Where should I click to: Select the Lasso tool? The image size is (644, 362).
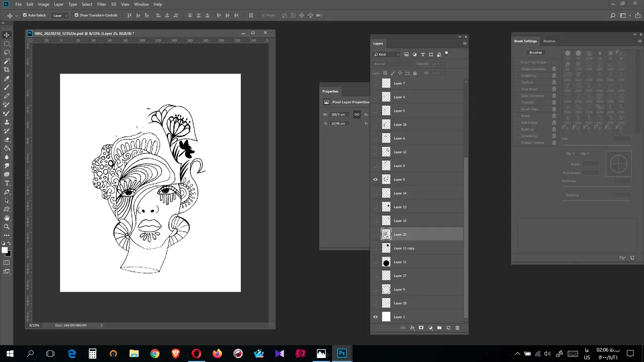pos(7,52)
